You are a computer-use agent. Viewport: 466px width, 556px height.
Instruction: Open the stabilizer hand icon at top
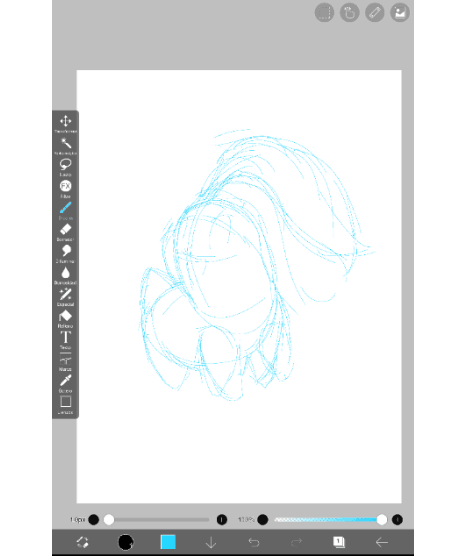[x=349, y=13]
